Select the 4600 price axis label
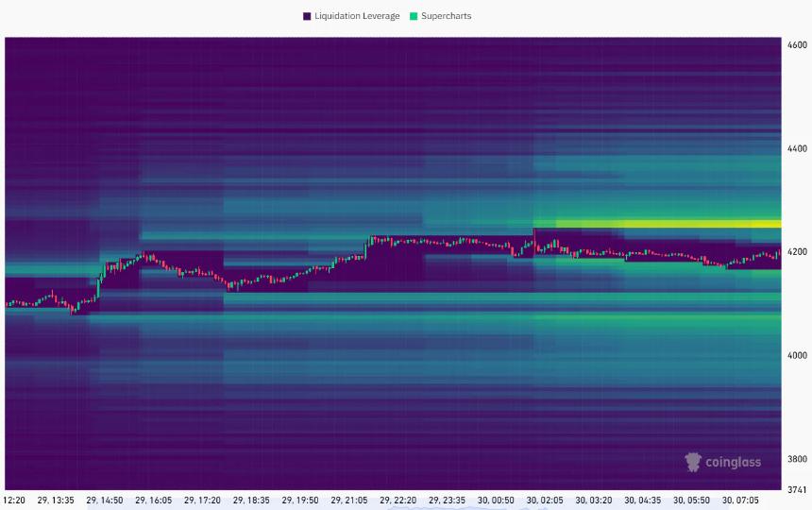The width and height of the screenshot is (812, 510). tap(797, 44)
